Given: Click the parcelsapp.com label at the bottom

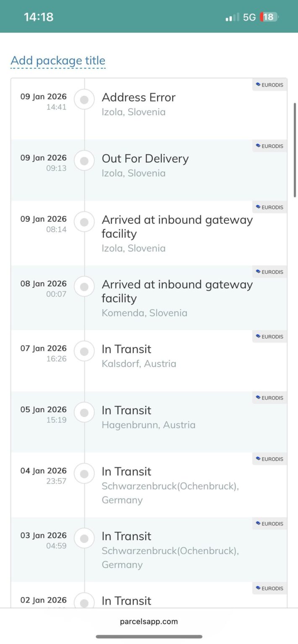Looking at the screenshot, I should pyautogui.click(x=149, y=621).
